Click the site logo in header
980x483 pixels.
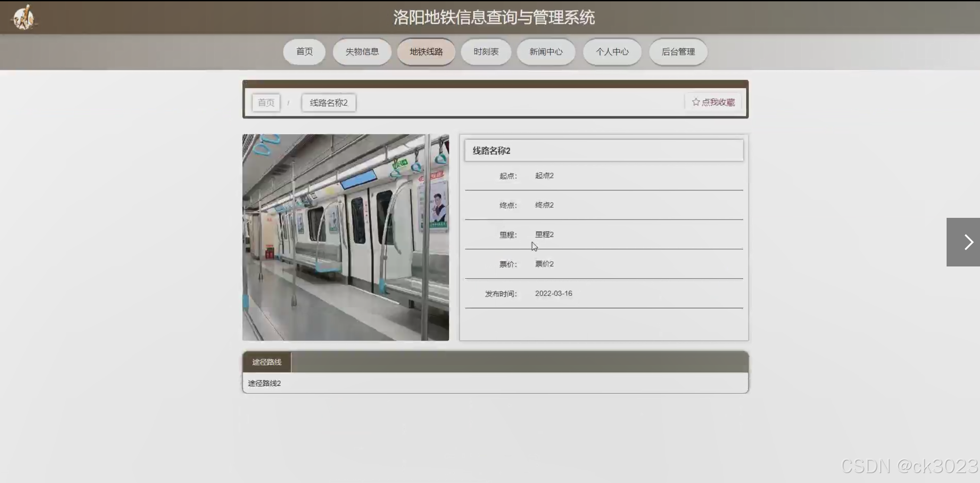coord(24,18)
